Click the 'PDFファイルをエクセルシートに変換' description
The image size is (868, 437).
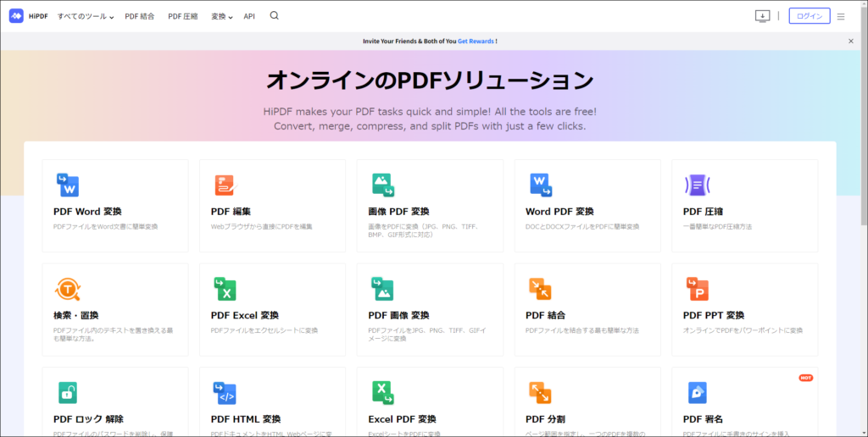click(x=264, y=331)
